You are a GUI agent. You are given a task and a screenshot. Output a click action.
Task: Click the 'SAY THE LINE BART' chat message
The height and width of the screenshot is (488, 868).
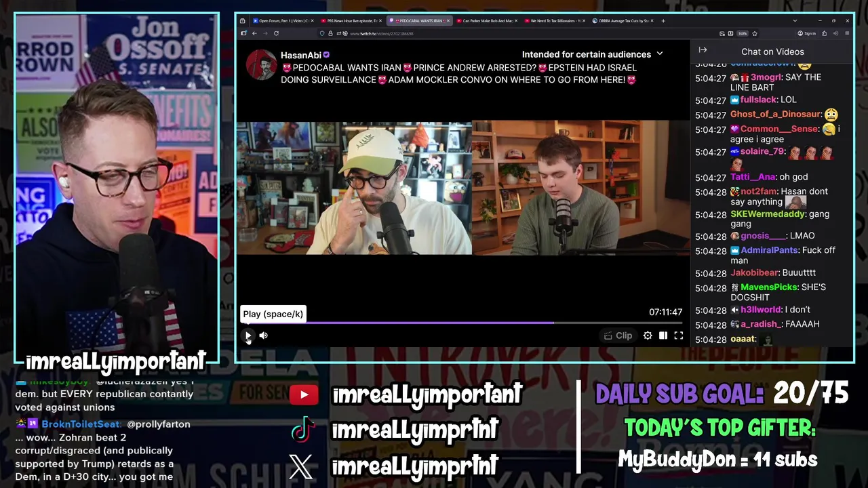776,83
